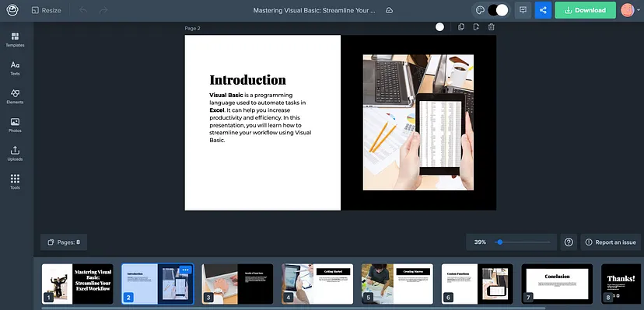This screenshot has width=644, height=310.
Task: Click the undo arrow
Action: (83, 10)
